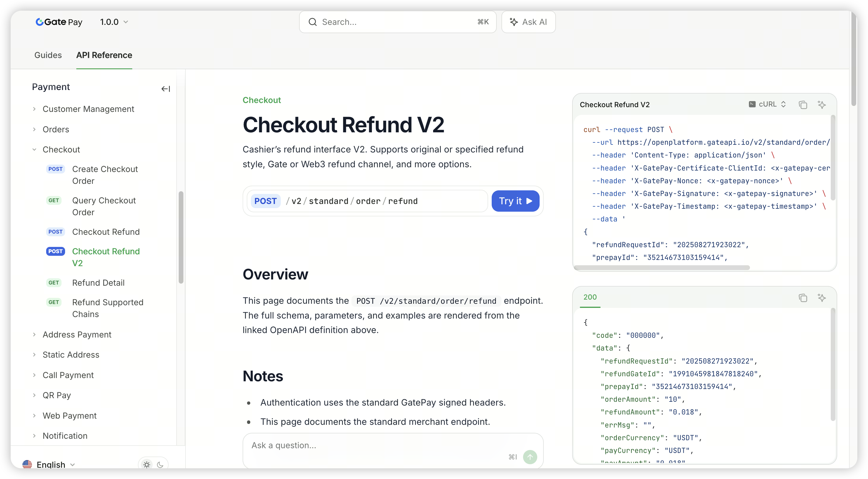Click the Checkout Refund V2 page title
This screenshot has height=479, width=868.
pos(343,125)
